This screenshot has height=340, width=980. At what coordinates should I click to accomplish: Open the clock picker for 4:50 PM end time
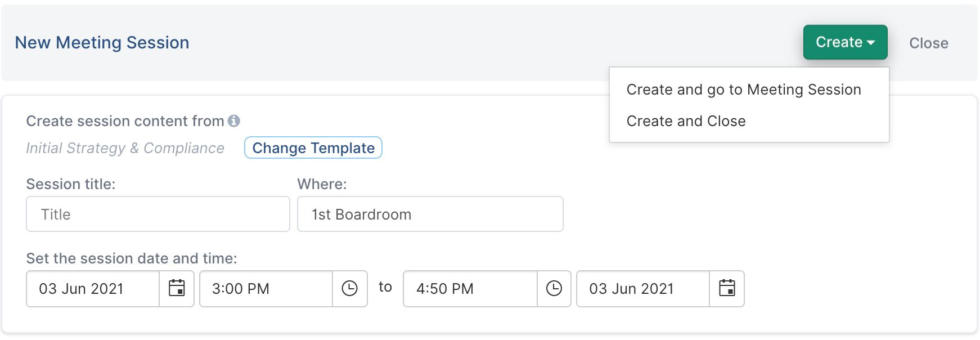click(x=554, y=289)
